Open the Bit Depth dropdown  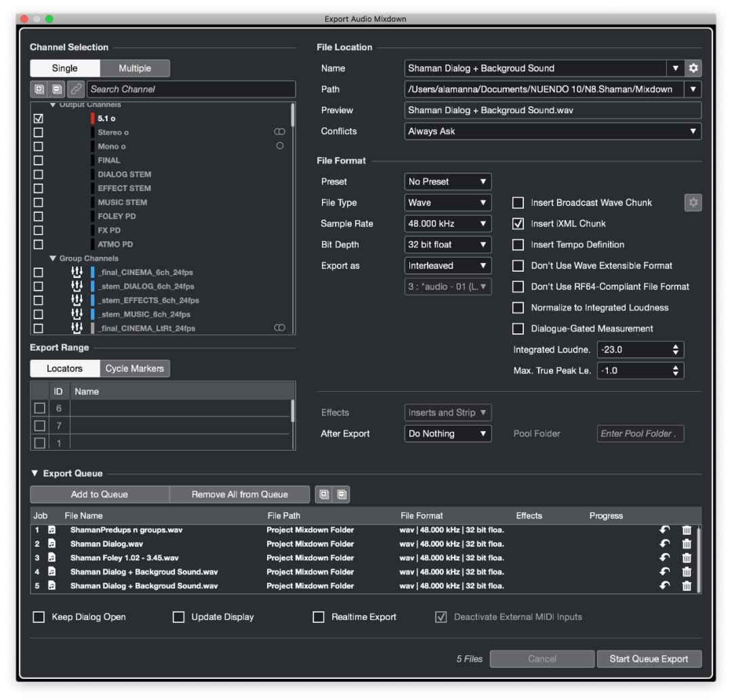[448, 245]
